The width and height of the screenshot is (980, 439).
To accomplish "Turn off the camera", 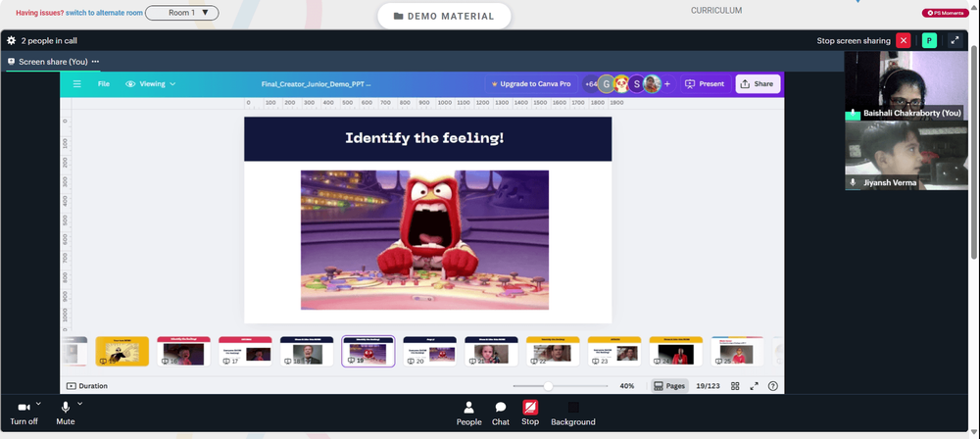I will tap(24, 414).
